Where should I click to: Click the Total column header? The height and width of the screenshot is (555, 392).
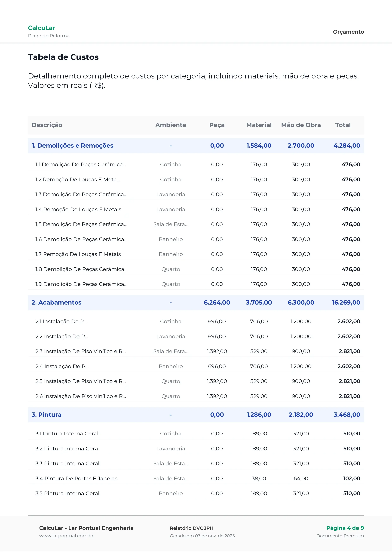coord(343,125)
